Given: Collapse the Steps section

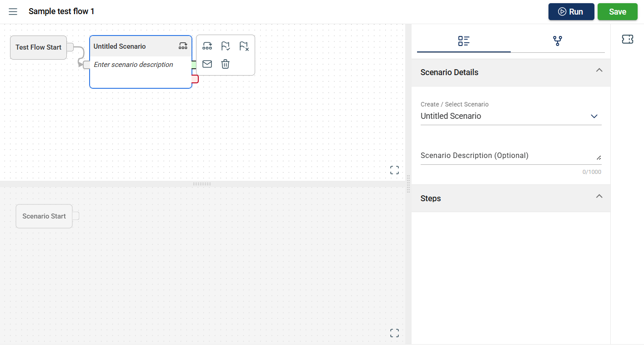Looking at the screenshot, I should click(599, 197).
